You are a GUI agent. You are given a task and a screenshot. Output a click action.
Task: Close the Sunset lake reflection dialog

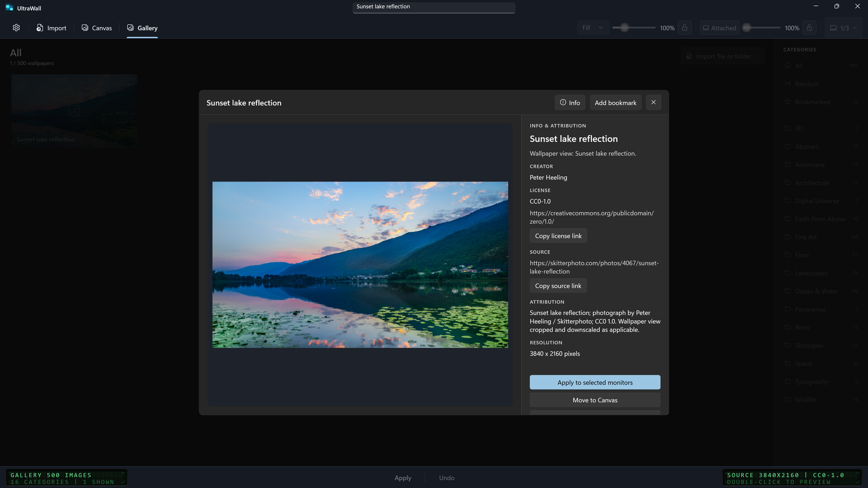point(653,103)
